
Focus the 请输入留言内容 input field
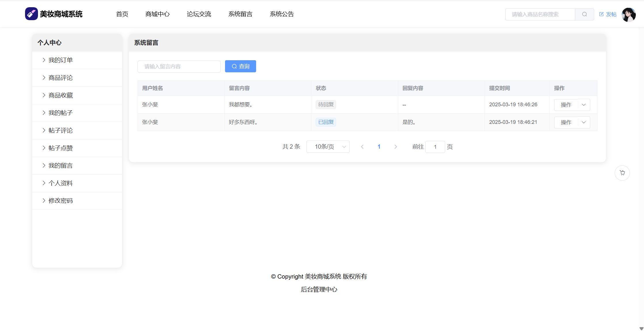tap(179, 67)
